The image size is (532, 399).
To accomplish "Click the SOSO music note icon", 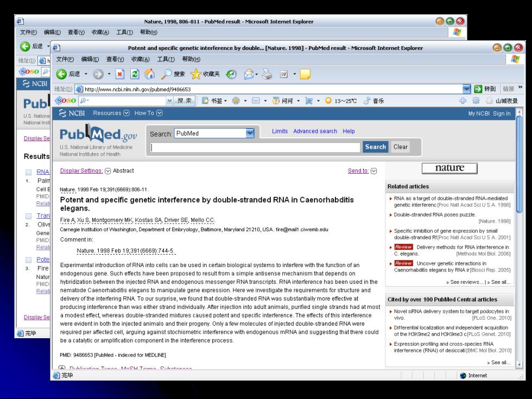I will click(367, 101).
